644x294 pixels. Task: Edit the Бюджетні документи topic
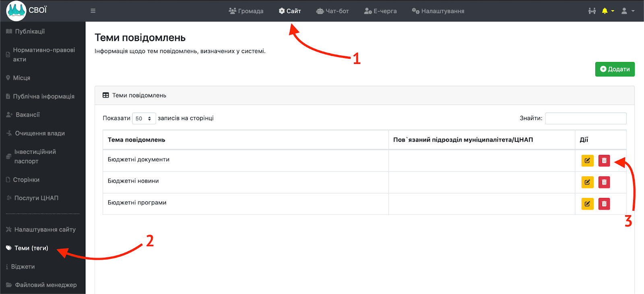pyautogui.click(x=587, y=160)
